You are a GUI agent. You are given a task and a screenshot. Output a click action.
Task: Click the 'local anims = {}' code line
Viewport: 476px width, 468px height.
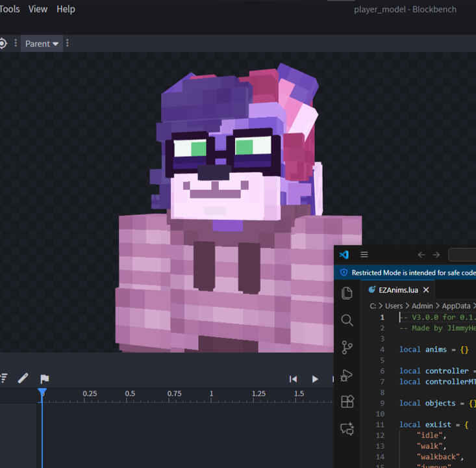(x=434, y=350)
